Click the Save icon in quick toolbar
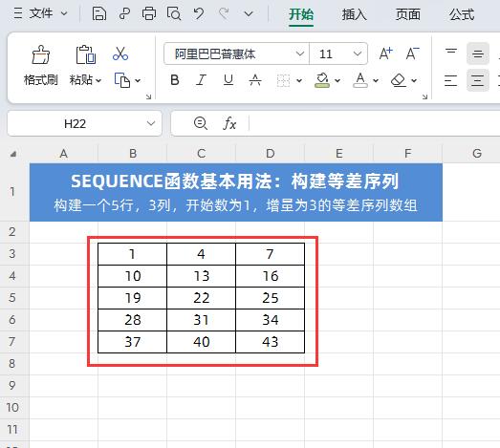Viewport: 500px width, 448px height. click(98, 14)
